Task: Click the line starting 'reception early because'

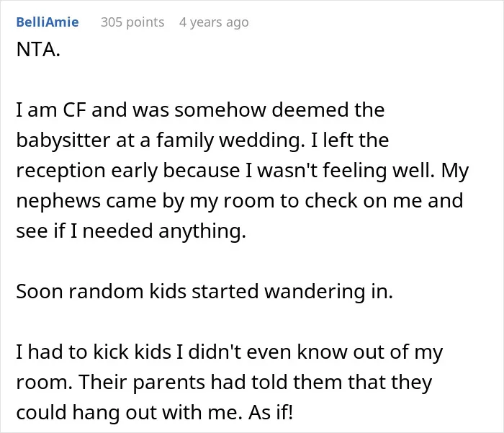Action: click(243, 171)
